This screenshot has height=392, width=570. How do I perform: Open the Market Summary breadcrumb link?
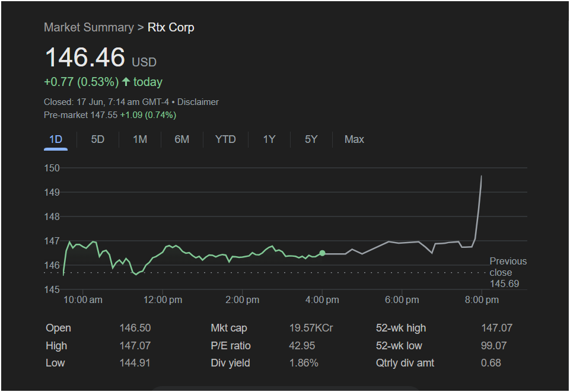pyautogui.click(x=89, y=28)
